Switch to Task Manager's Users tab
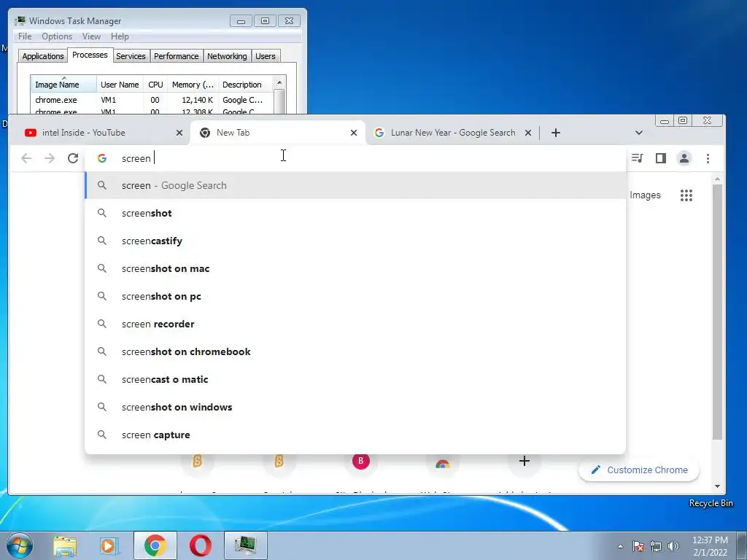Image resolution: width=747 pixels, height=560 pixels. [265, 56]
